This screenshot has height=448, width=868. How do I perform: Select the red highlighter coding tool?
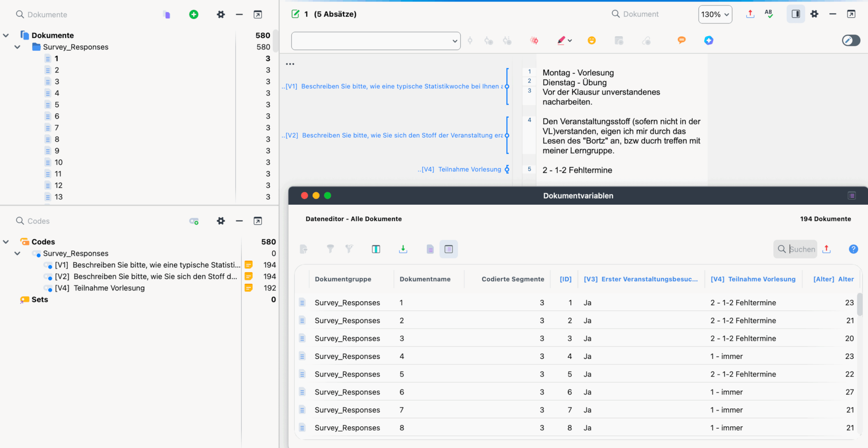tap(561, 41)
